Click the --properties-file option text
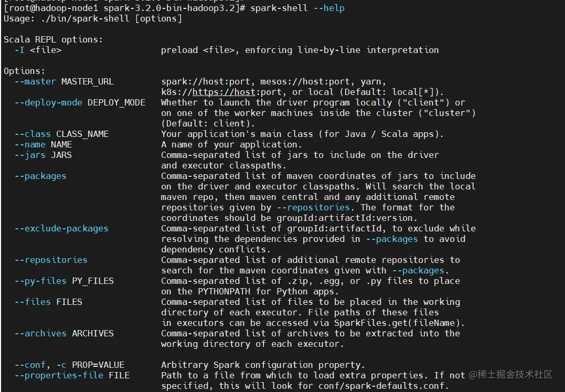Image resolution: width=565 pixels, height=392 pixels. (59, 375)
